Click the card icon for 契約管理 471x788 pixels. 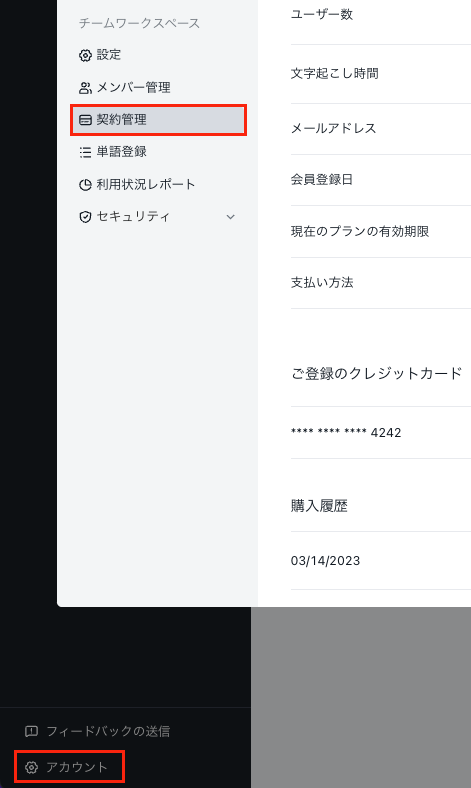[x=85, y=120]
